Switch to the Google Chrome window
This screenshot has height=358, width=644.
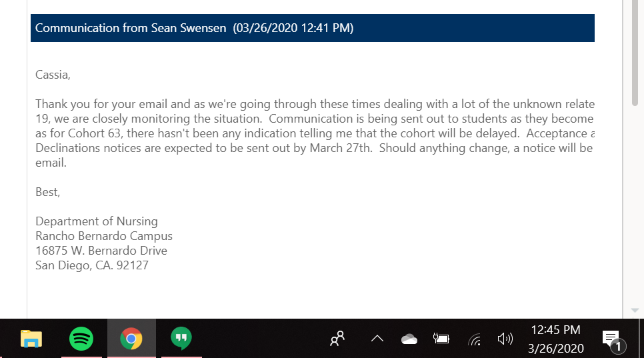131,339
